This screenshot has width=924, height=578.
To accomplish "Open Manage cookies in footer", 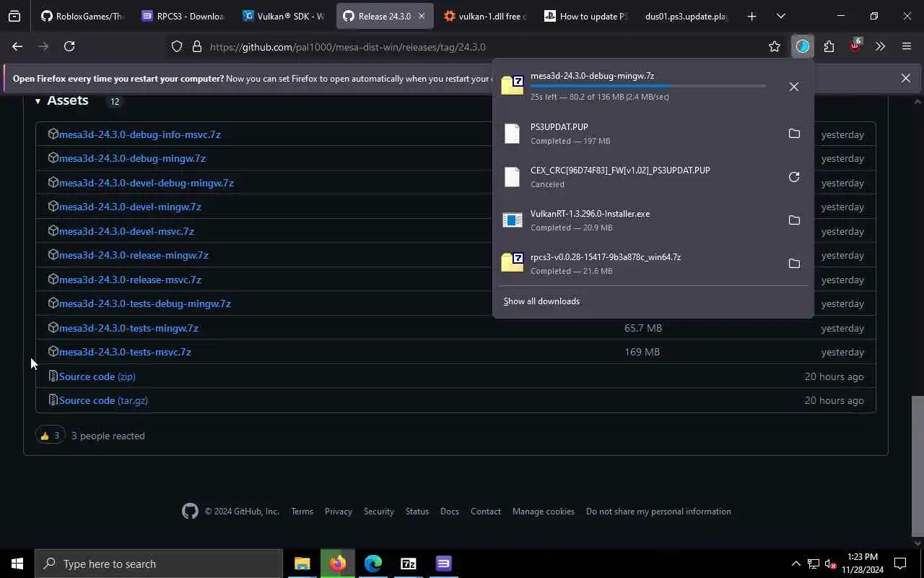I will click(x=544, y=512).
